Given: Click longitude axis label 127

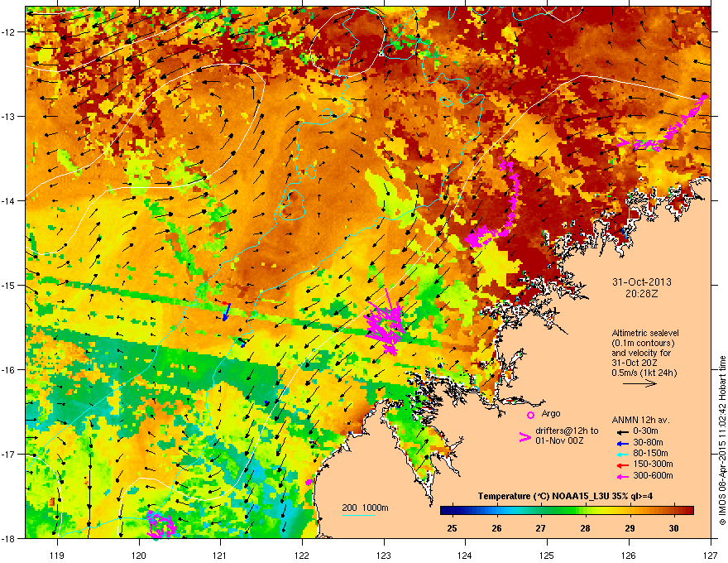Looking at the screenshot, I should tap(711, 556).
